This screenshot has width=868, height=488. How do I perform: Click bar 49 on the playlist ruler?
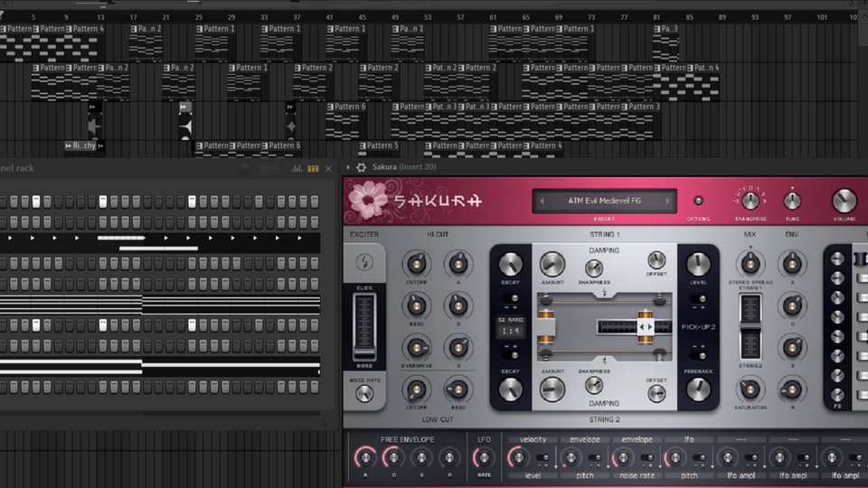click(395, 17)
